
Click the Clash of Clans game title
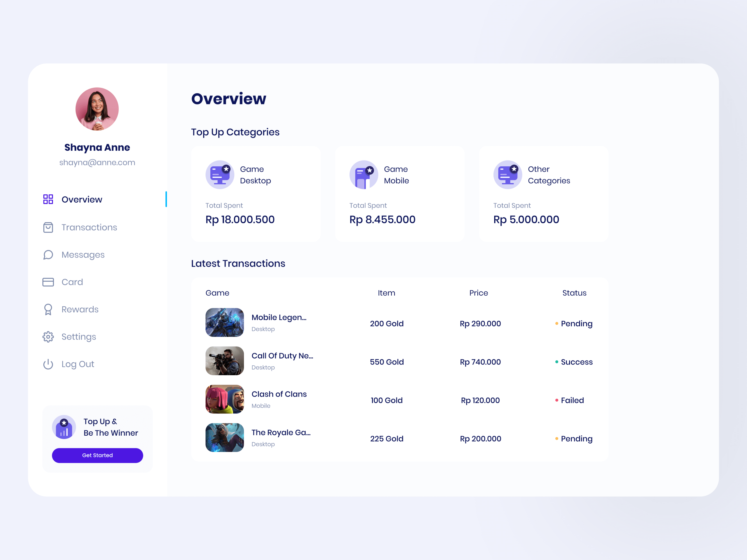click(279, 394)
